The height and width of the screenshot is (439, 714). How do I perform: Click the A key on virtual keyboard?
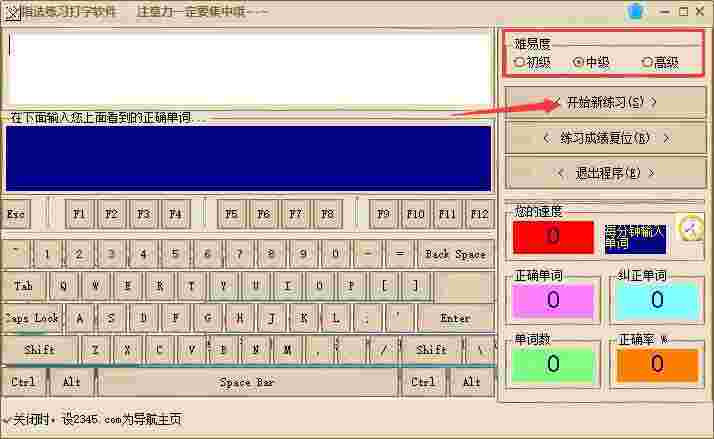(80, 318)
